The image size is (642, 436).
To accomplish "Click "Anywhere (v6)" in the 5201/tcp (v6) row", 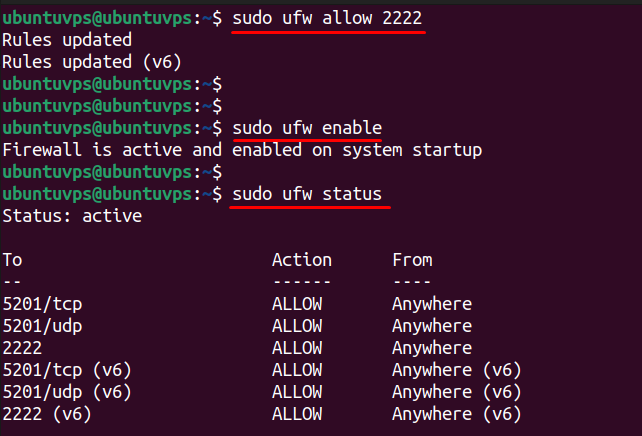I will 456,370.
